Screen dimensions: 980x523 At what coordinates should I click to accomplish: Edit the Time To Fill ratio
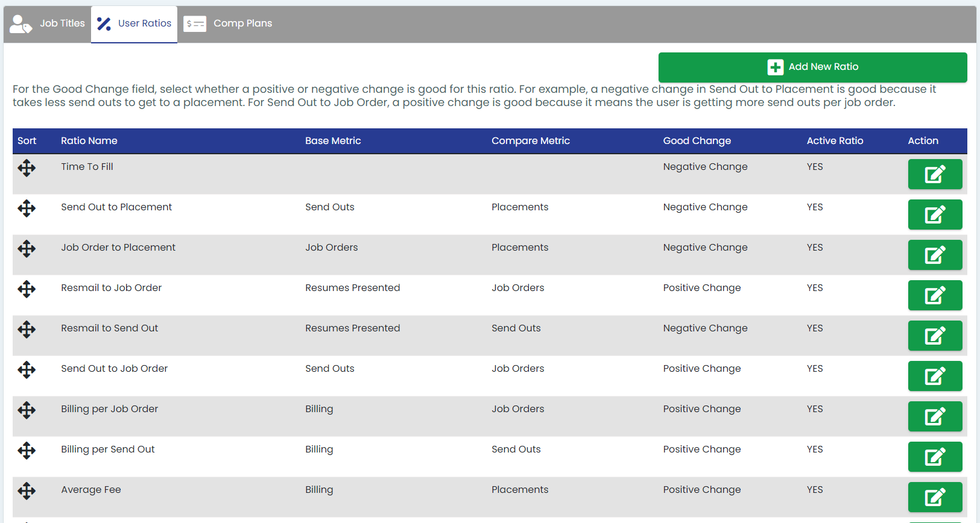tap(935, 174)
